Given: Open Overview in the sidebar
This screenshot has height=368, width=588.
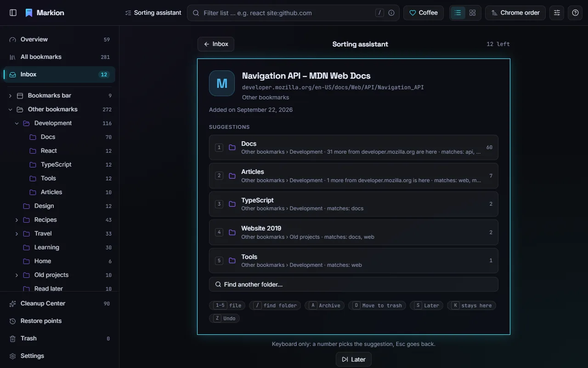Looking at the screenshot, I should coord(59,40).
